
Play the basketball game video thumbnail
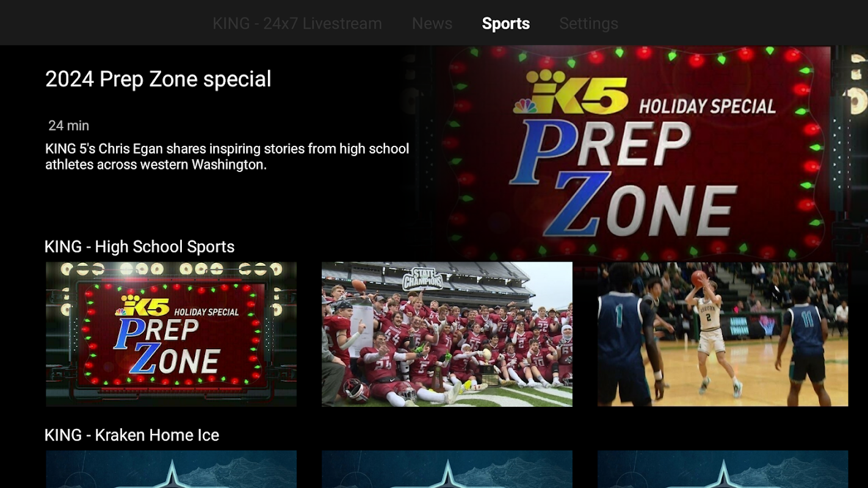click(x=723, y=334)
